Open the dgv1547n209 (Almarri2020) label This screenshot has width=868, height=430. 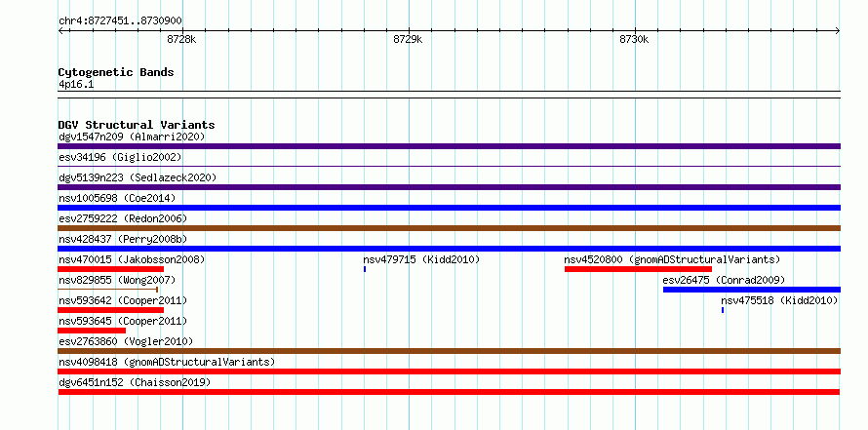pos(132,137)
